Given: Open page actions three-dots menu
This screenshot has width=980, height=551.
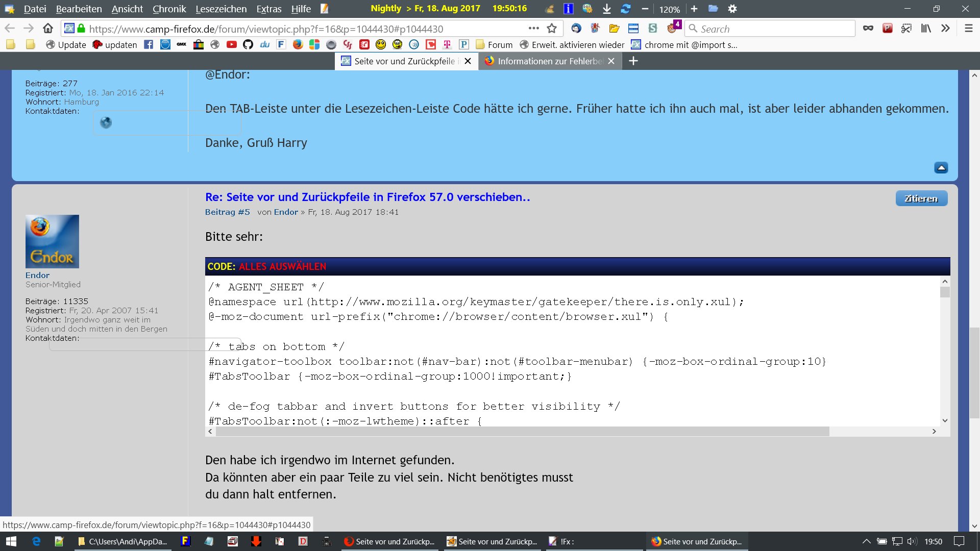Looking at the screenshot, I should click(533, 29).
